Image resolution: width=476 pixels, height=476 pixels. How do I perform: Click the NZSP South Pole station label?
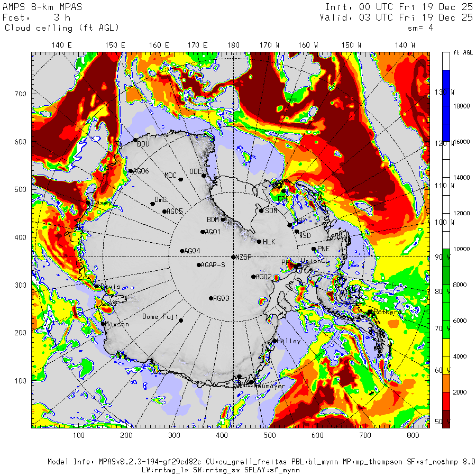[x=243, y=257]
